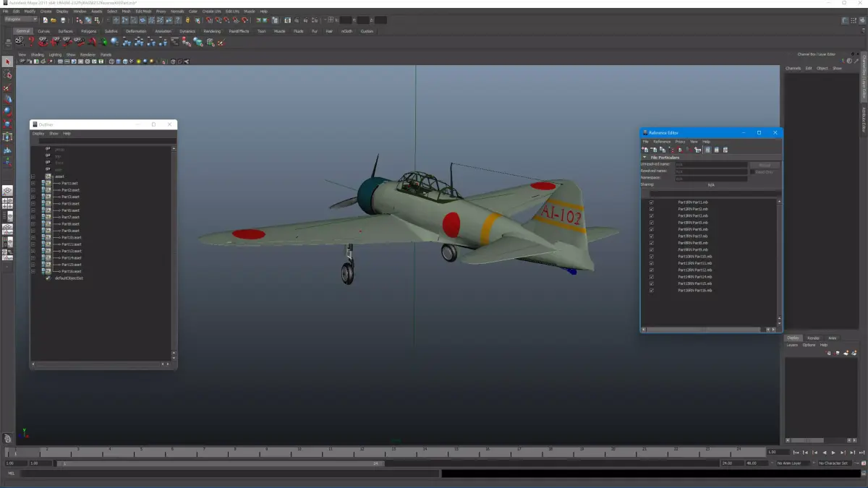Select the arrow Select tool in toolbox
Image resolution: width=868 pixels, height=488 pixels.
[x=8, y=62]
